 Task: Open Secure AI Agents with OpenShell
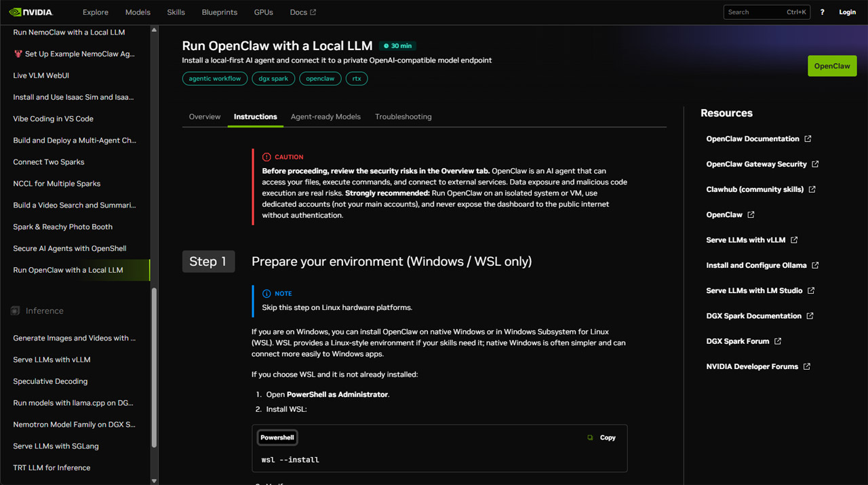pyautogui.click(x=70, y=248)
